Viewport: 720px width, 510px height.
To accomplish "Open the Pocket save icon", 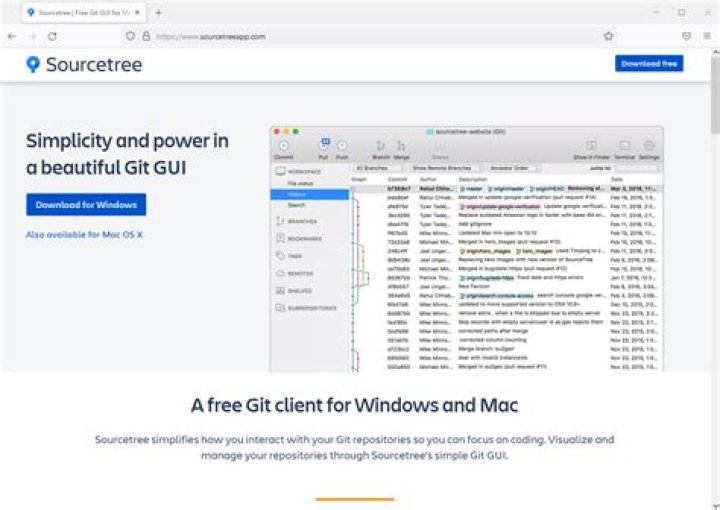I will [x=686, y=36].
